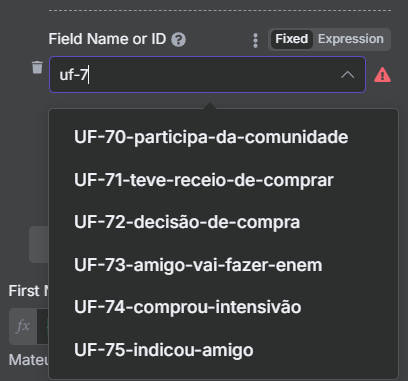Click the First Name field label
The image size is (408, 381).
coord(28,291)
